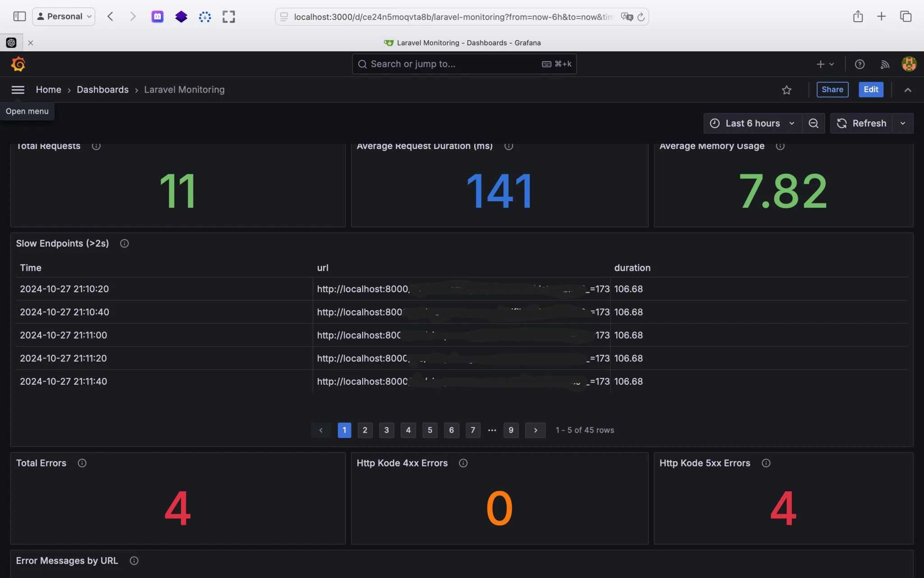
Task: Toggle the Open menu sidebar
Action: [x=17, y=89]
